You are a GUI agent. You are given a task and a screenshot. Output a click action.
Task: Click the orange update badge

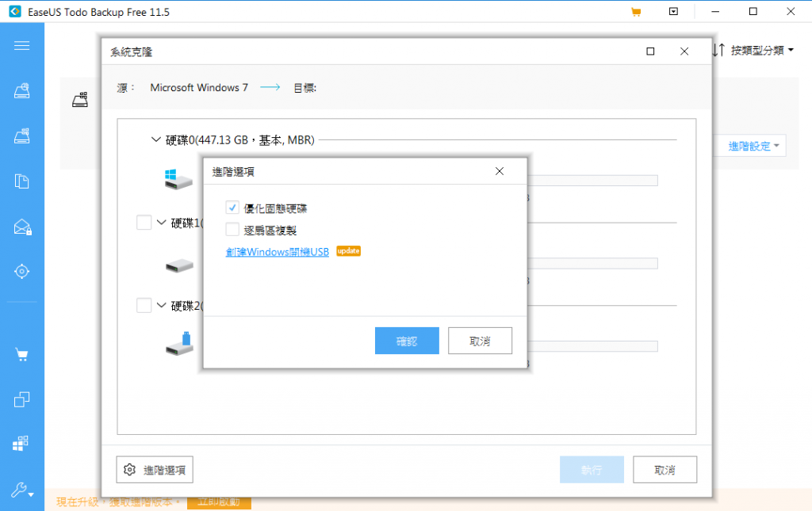(349, 251)
